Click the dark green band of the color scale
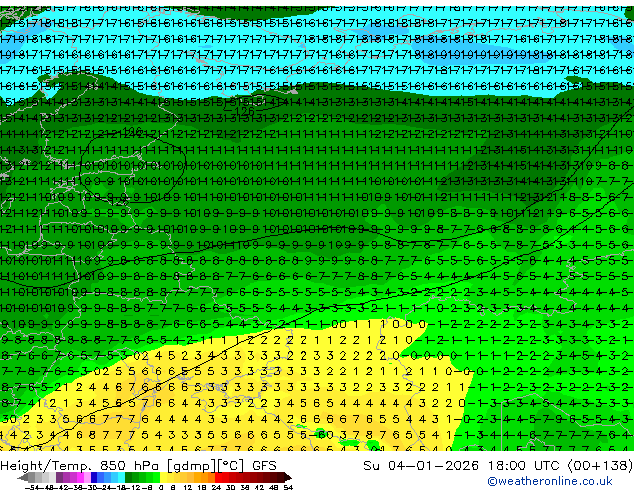This screenshot has width=634, height=490. point(129,478)
